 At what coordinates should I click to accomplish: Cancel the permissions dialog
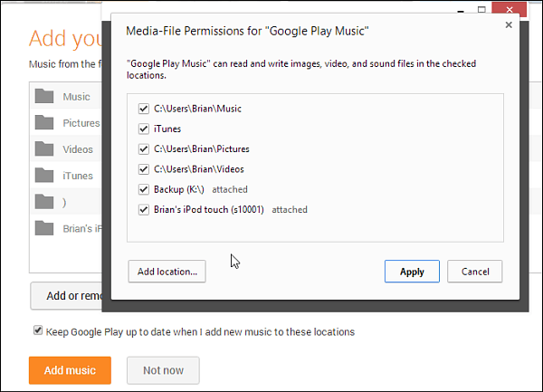tap(475, 272)
